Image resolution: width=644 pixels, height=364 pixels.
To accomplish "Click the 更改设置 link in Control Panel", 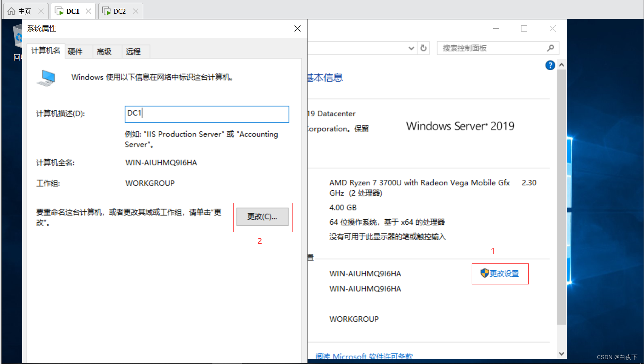I will (x=504, y=274).
